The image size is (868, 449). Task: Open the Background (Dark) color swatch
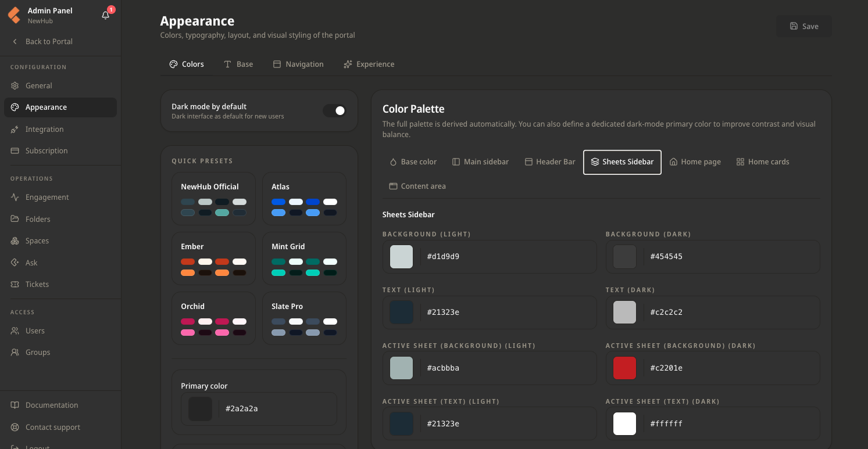(624, 257)
